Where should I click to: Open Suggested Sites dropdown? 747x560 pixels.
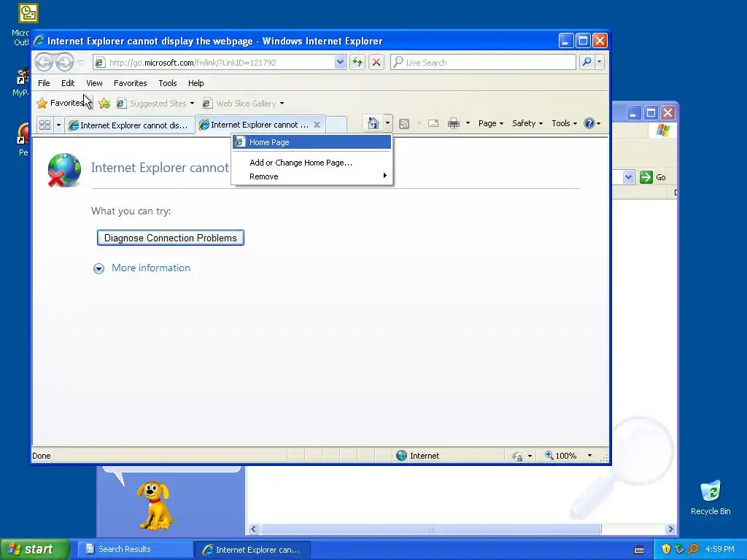[x=156, y=104]
